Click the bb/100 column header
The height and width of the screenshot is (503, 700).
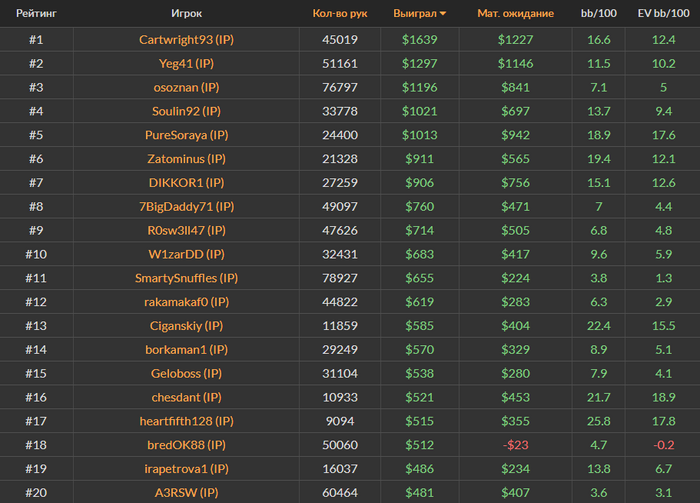[x=599, y=13]
